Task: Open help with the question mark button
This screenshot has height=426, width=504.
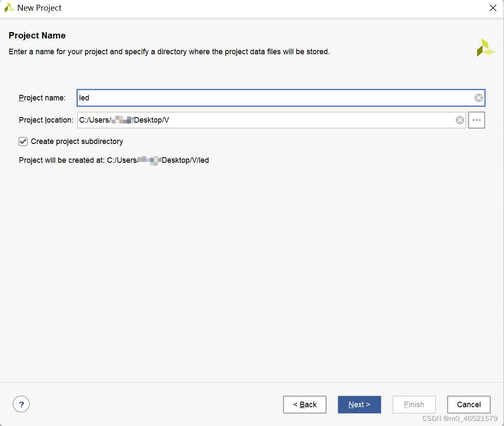Action: (21, 403)
